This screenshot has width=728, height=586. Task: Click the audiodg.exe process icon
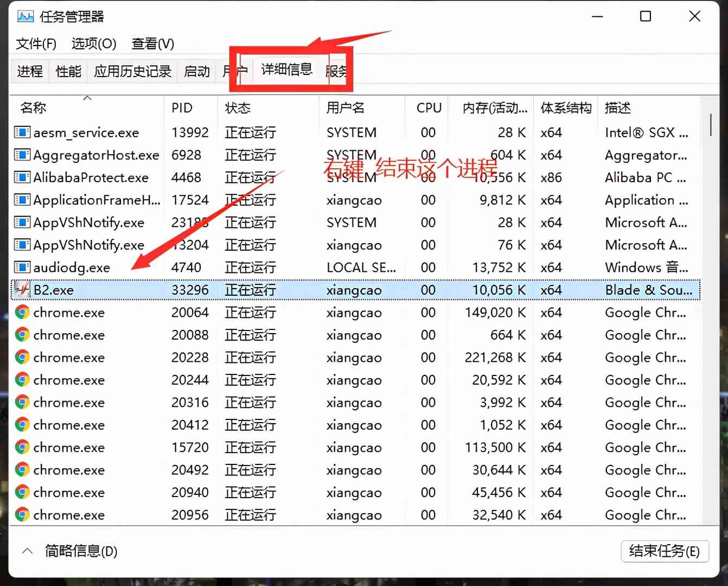coord(22,267)
